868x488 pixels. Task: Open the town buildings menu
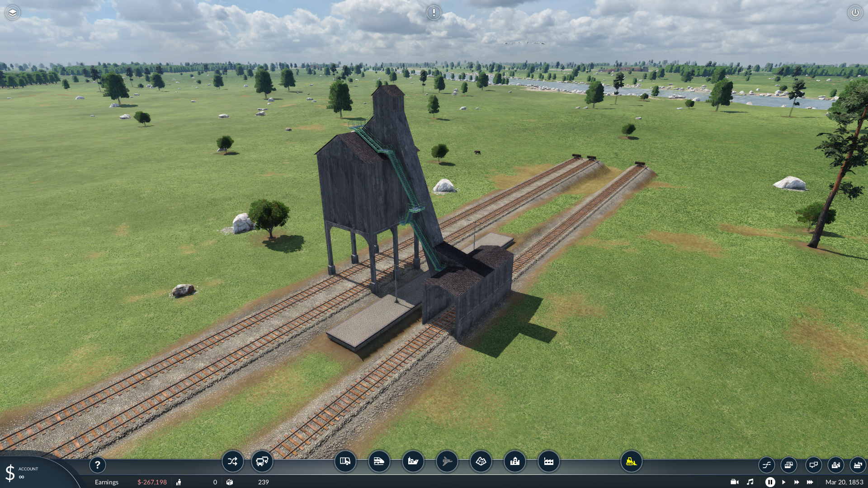[x=515, y=461]
